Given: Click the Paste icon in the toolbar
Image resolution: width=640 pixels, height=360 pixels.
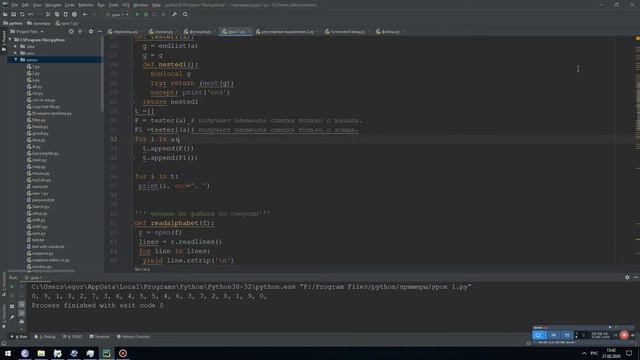Looking at the screenshot, I should (65, 14).
